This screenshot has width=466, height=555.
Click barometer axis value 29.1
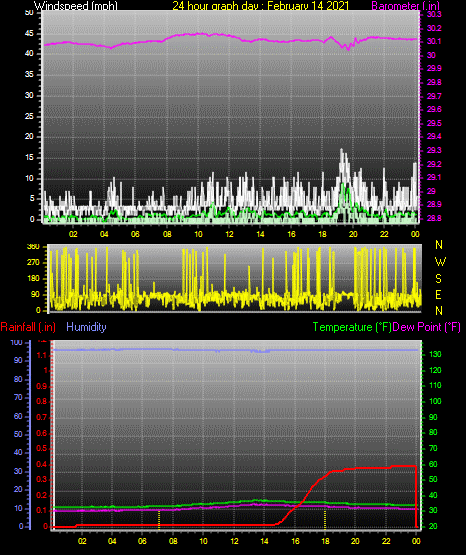pyautogui.click(x=434, y=177)
